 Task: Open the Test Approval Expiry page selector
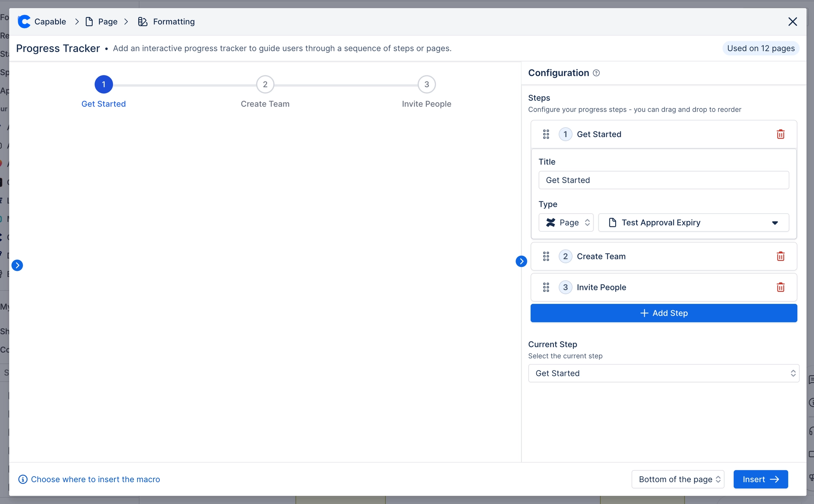point(693,222)
